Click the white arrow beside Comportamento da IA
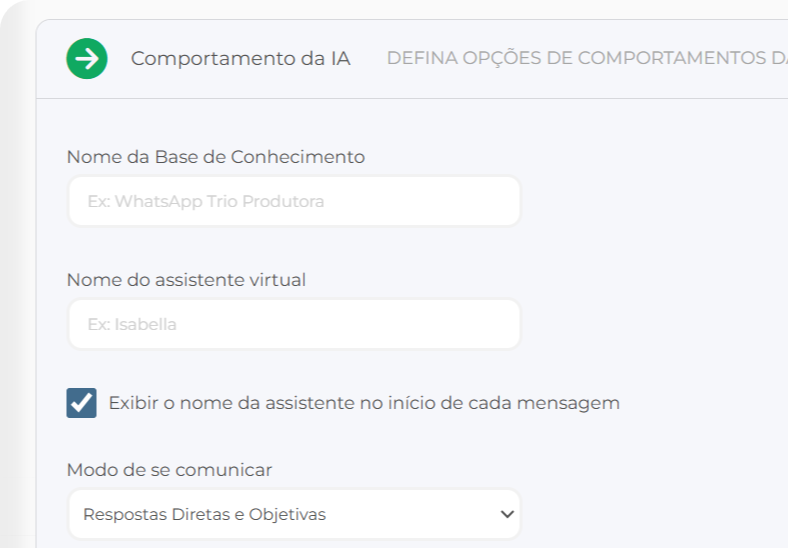Viewport: 788px width, 548px height. [x=87, y=59]
